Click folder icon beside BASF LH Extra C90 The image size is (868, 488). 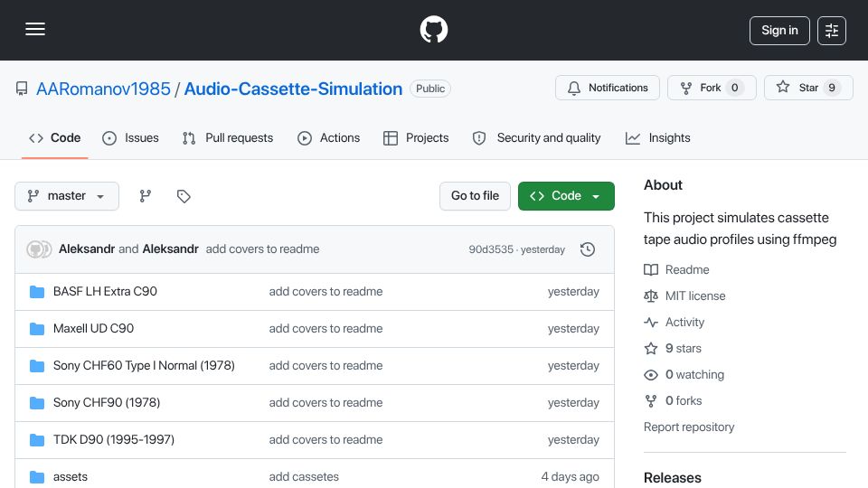pyautogui.click(x=37, y=292)
